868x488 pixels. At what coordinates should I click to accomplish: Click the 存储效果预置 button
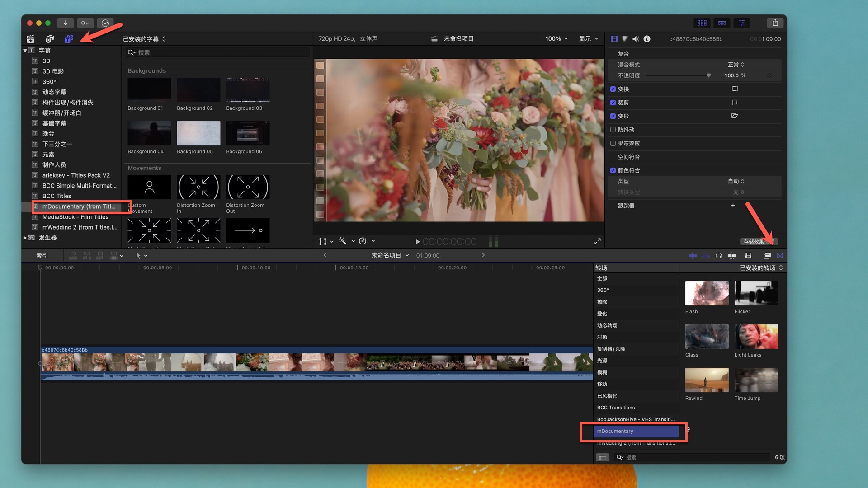pos(759,242)
